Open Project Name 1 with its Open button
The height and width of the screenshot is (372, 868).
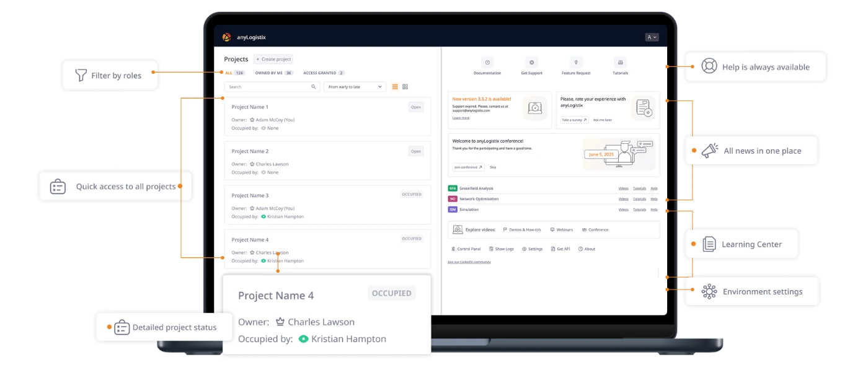tap(416, 107)
